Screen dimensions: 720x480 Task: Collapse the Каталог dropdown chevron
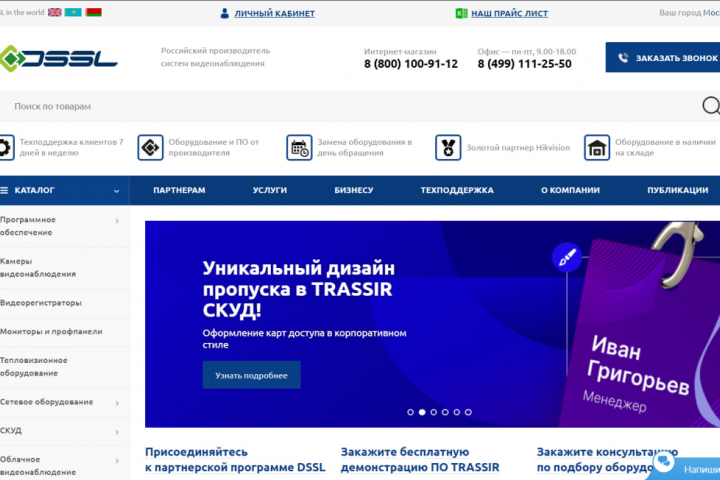pyautogui.click(x=116, y=191)
